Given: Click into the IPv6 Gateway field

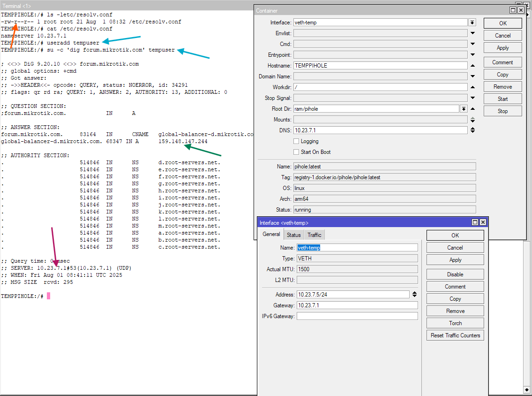Looking at the screenshot, I should [x=357, y=316].
